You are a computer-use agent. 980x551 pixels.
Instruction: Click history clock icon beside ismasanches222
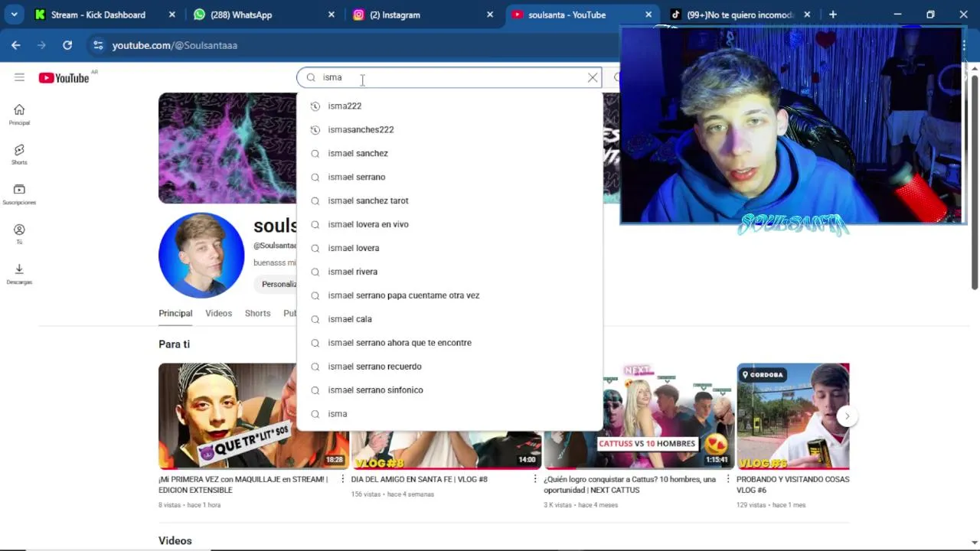tap(315, 130)
